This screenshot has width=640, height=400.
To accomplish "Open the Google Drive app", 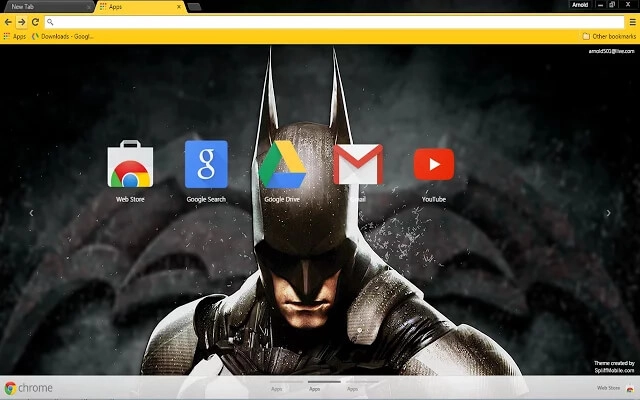I will pos(282,164).
